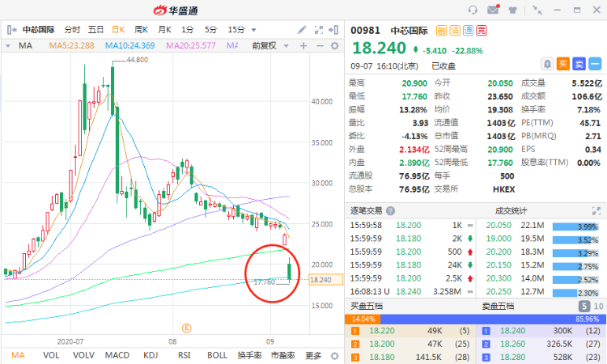Click the 3.99% volume distribution bar
Viewport: 607px width, 364px height.
[x=575, y=226]
